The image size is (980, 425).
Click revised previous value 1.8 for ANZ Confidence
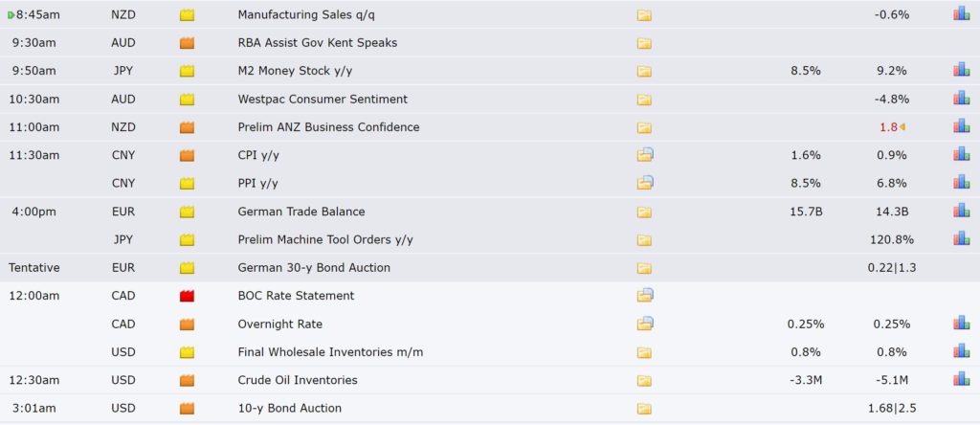pyautogui.click(x=888, y=127)
